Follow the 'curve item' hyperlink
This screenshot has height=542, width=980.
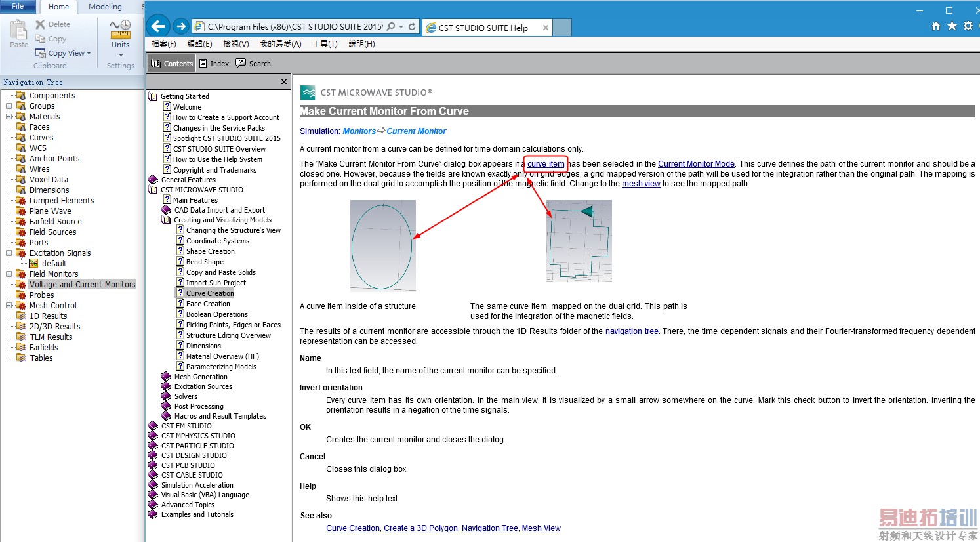[x=546, y=164]
